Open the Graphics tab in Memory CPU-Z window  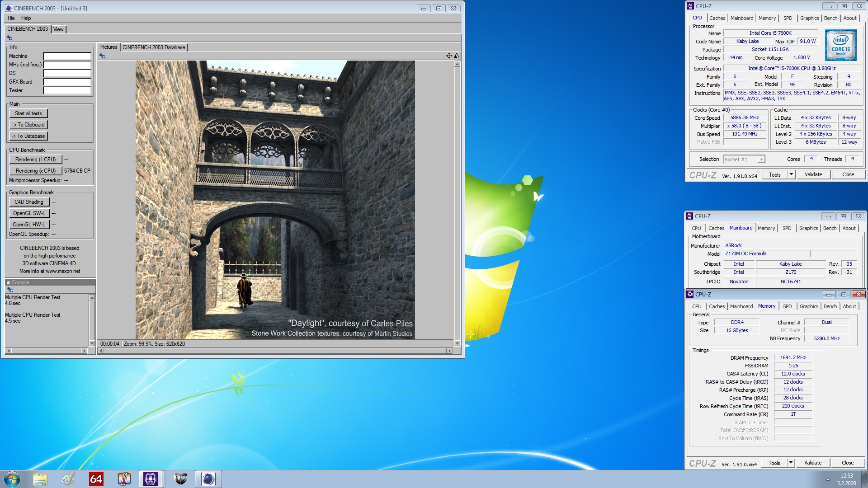pos(809,306)
